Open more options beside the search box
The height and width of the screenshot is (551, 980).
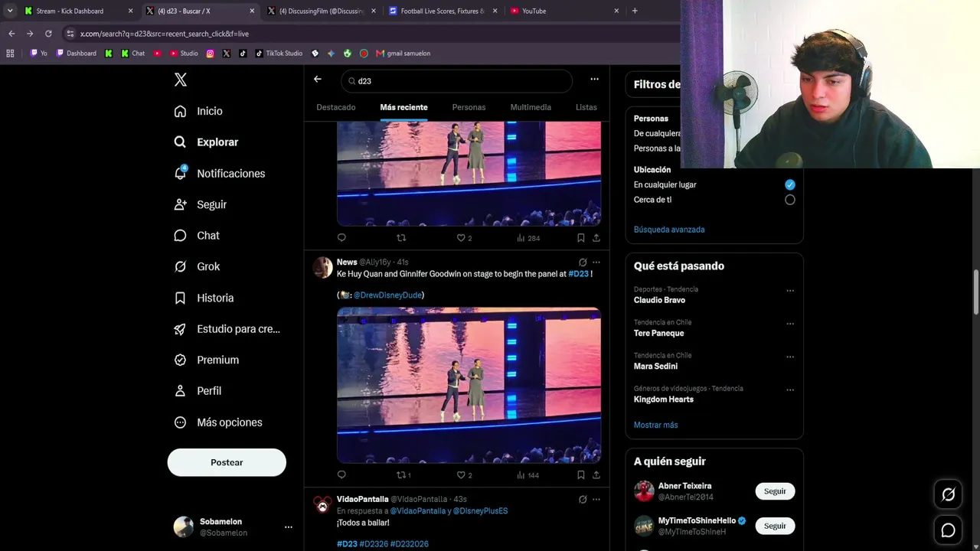[x=594, y=80]
